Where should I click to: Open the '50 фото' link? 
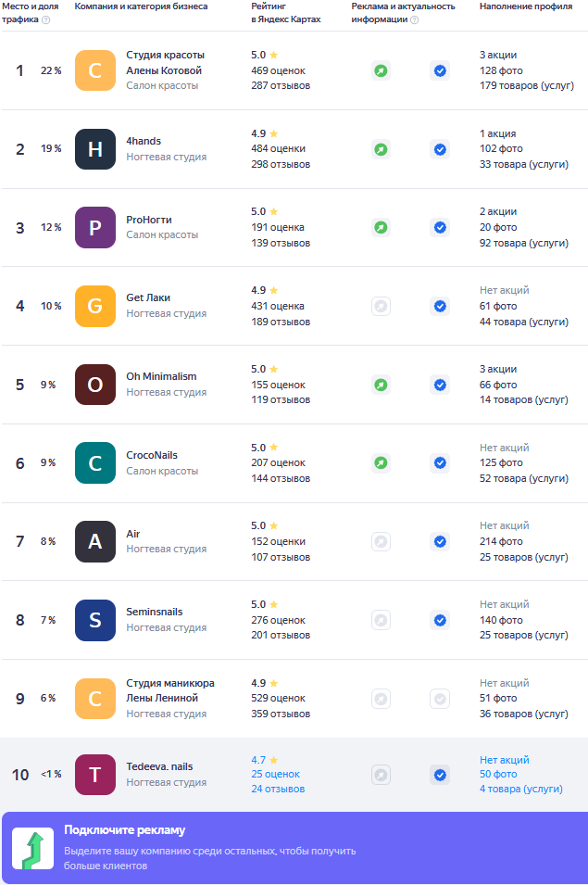point(498,774)
